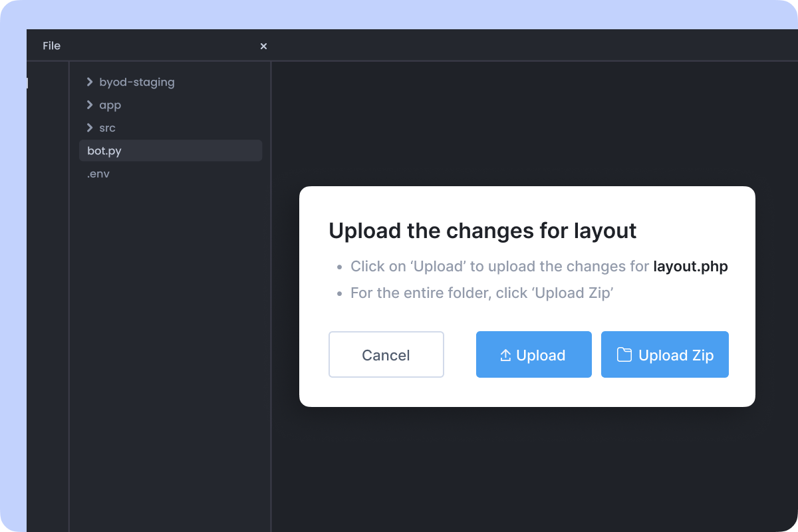Select the .env file
Viewport: 798px width, 532px height.
point(98,174)
